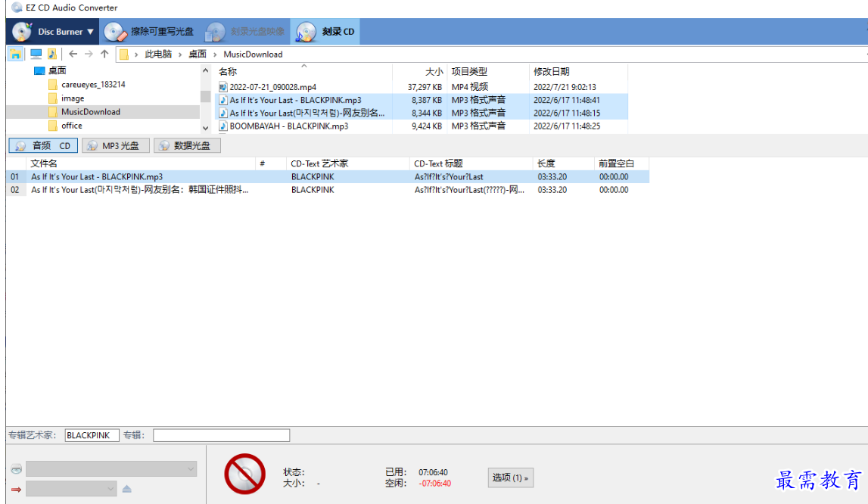Select As If It's Your Last(마지막처럼) file in browser

306,113
